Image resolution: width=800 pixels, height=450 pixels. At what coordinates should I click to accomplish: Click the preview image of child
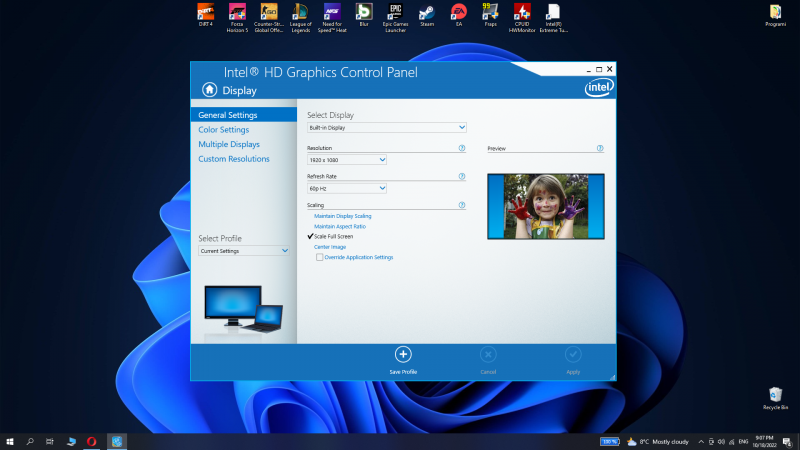(x=545, y=206)
